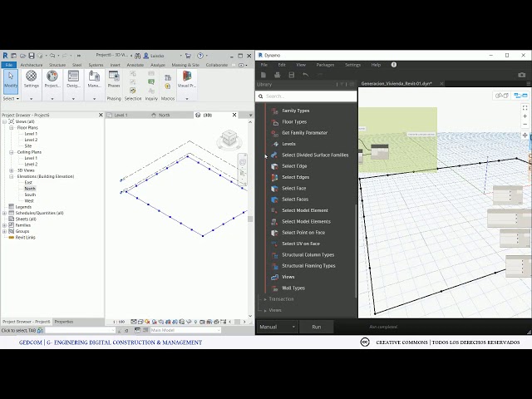Choose Select Model Element node
Screen dimensions: 532x399
(305, 210)
